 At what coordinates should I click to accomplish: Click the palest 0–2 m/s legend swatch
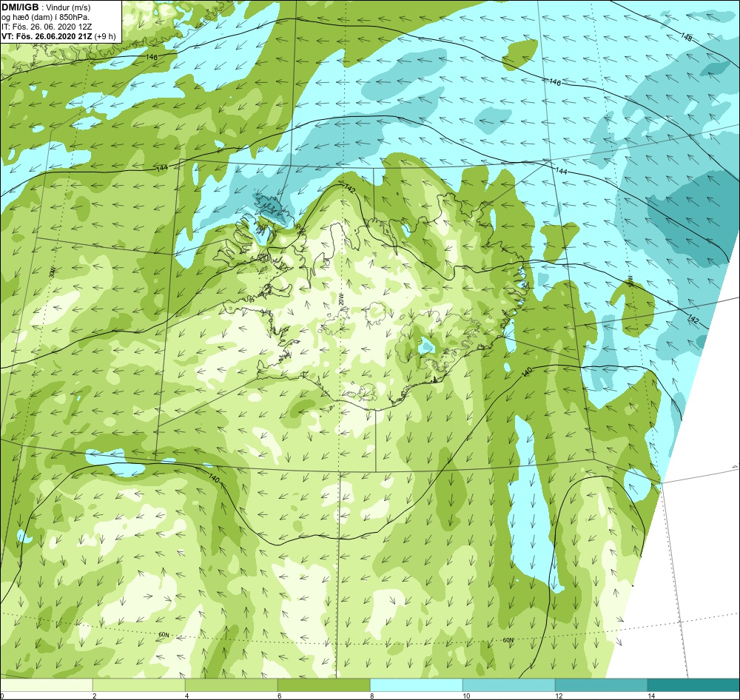click(x=46, y=684)
